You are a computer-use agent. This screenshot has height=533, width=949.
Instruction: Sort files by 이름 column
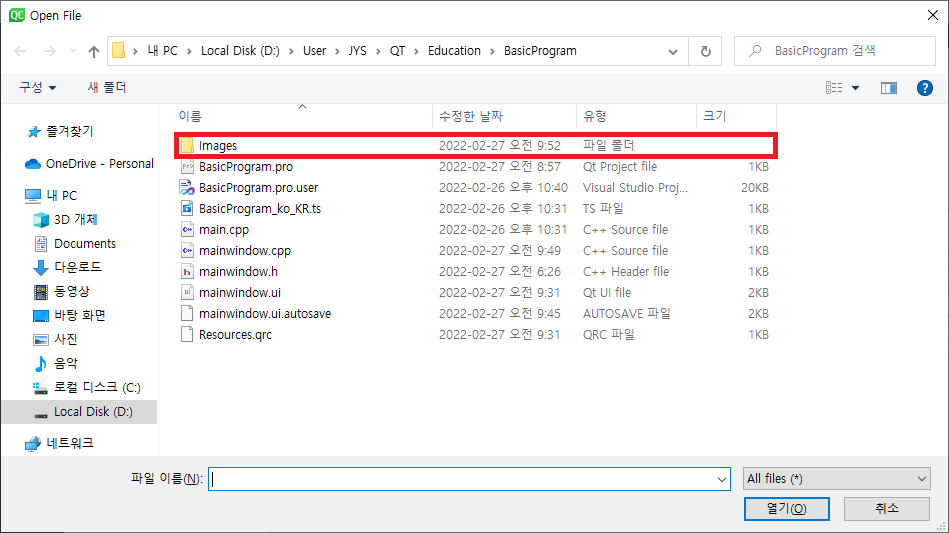(190, 116)
